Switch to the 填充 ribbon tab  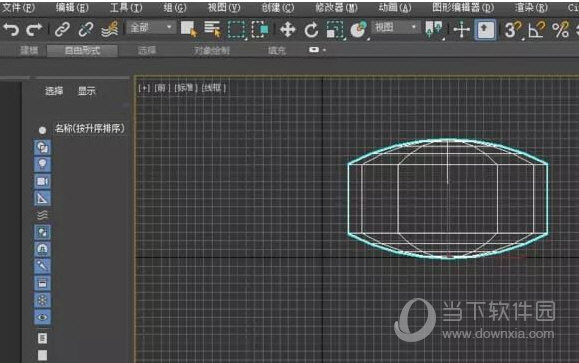(277, 50)
